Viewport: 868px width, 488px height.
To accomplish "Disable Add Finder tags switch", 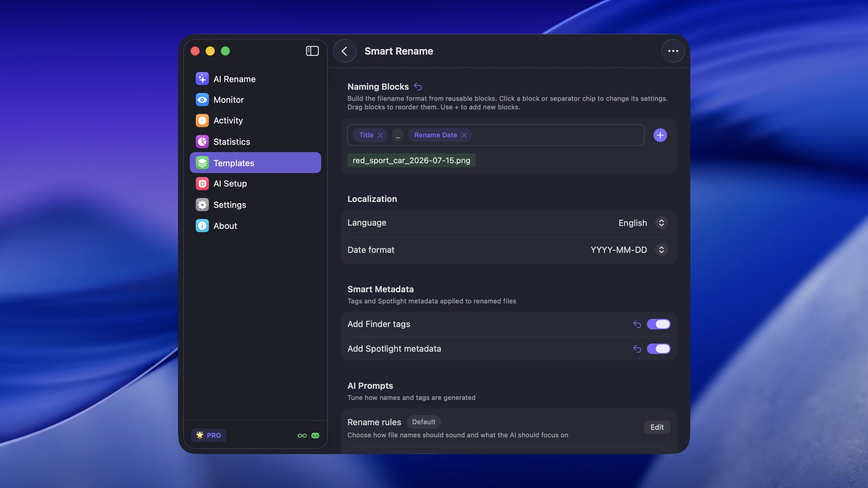I will [658, 324].
